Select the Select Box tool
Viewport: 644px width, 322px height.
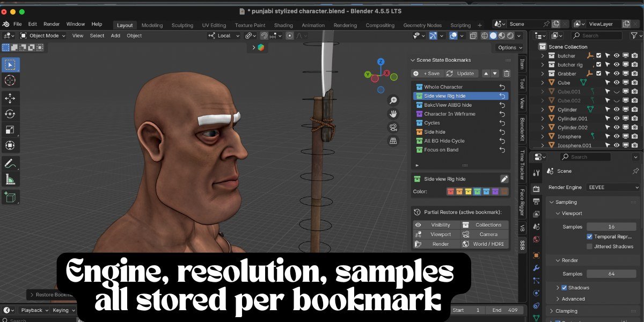10,65
